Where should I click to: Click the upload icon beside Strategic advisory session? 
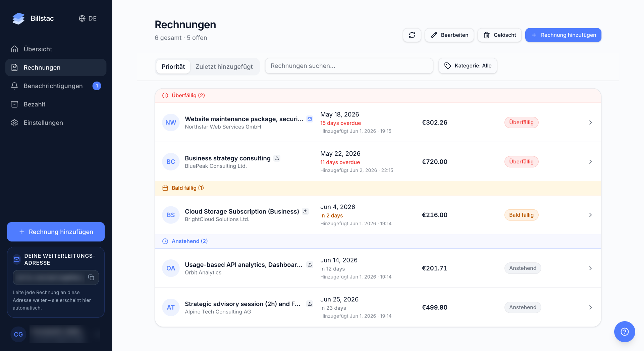(310, 304)
